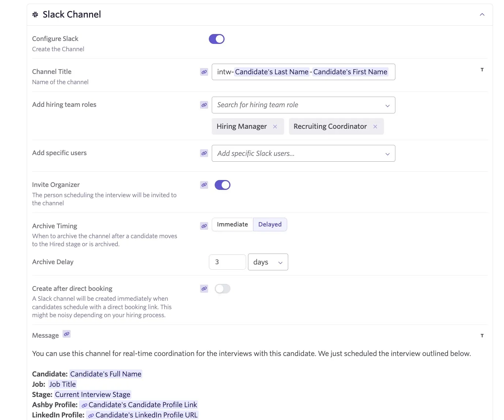Click the link icon next to Archive Timing
Viewport: 504px width, 420px height.
pyautogui.click(x=204, y=226)
